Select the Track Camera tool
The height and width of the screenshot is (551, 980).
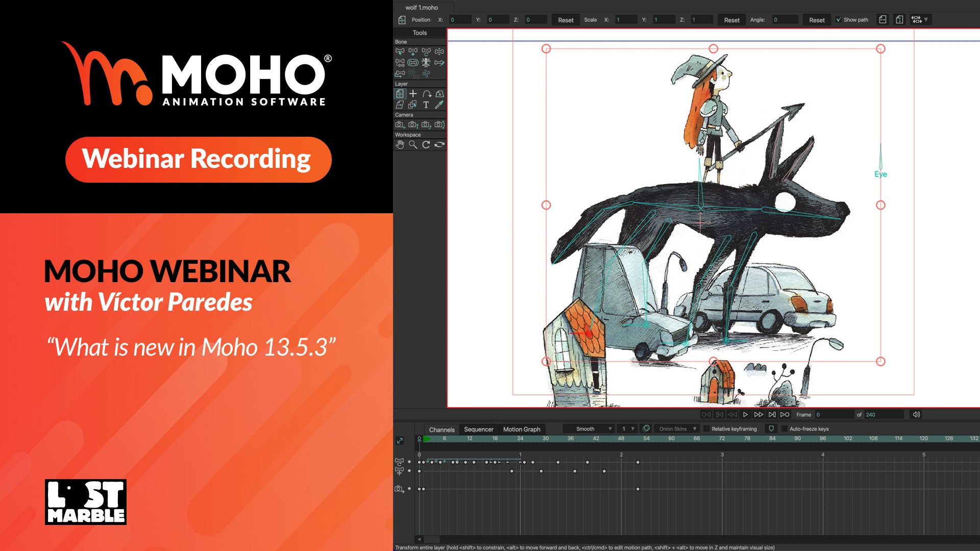[x=400, y=124]
